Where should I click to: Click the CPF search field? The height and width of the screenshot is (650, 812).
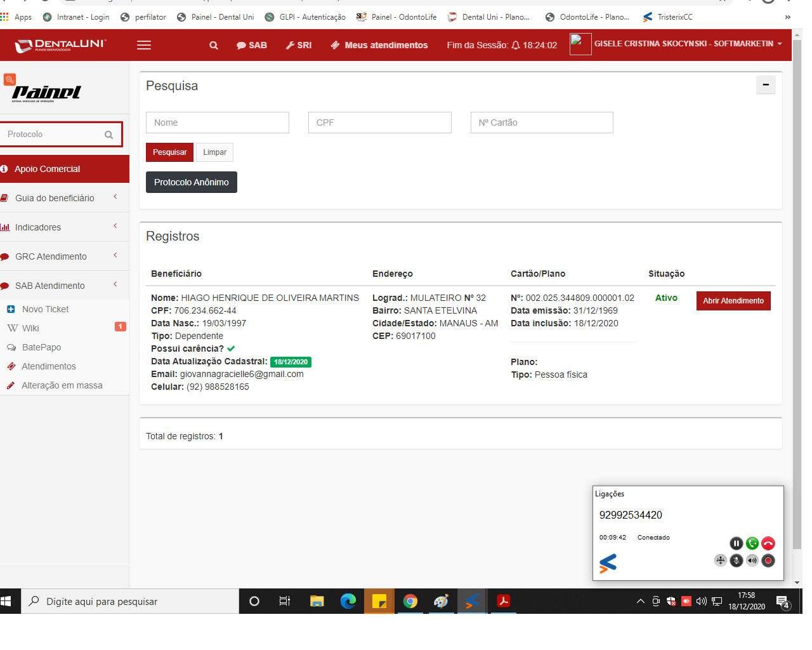(379, 123)
